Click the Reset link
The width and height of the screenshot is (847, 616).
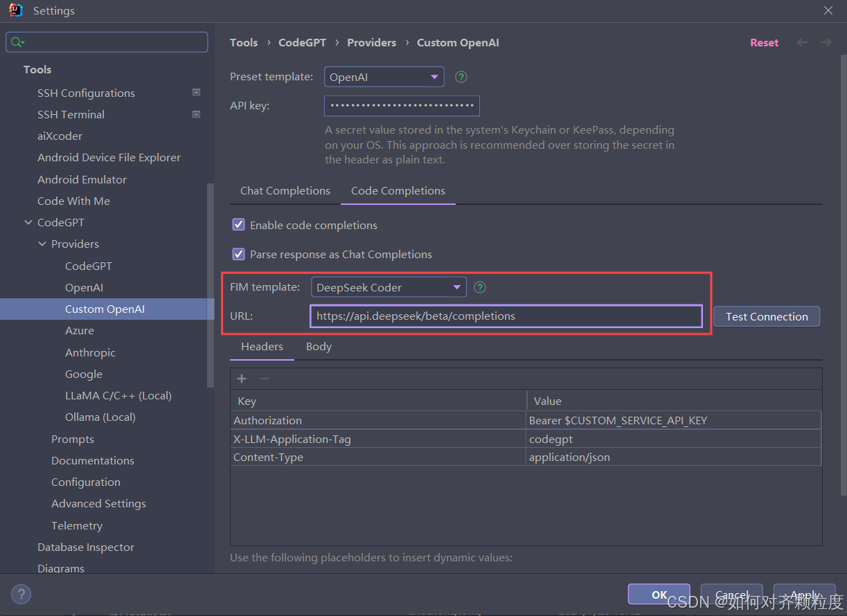pyautogui.click(x=765, y=42)
